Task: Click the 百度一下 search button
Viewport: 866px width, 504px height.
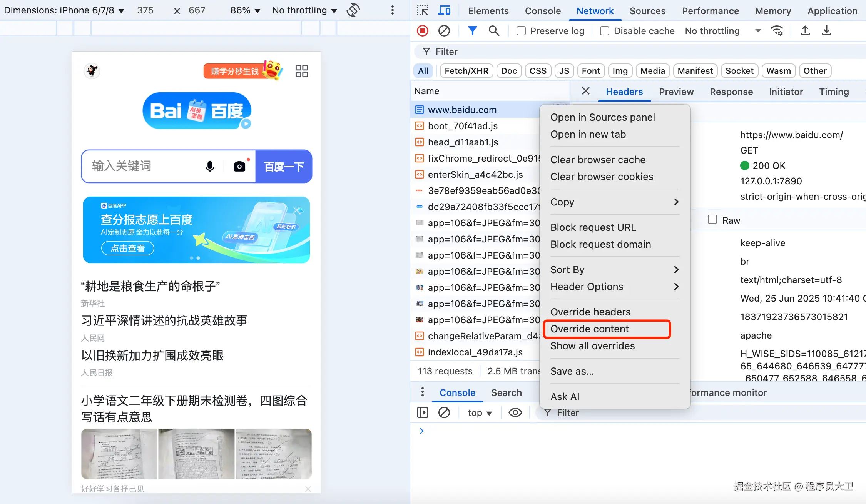Action: (x=284, y=166)
